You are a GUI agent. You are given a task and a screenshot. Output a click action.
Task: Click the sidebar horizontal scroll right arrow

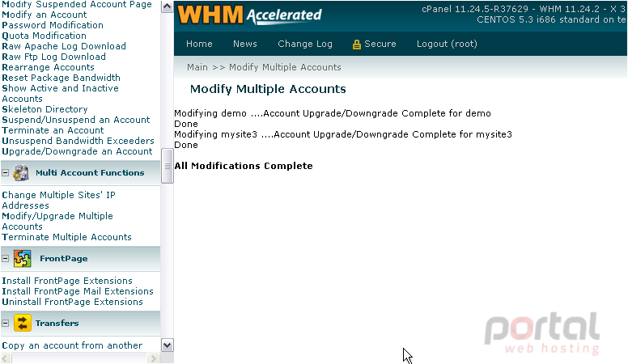click(x=154, y=358)
